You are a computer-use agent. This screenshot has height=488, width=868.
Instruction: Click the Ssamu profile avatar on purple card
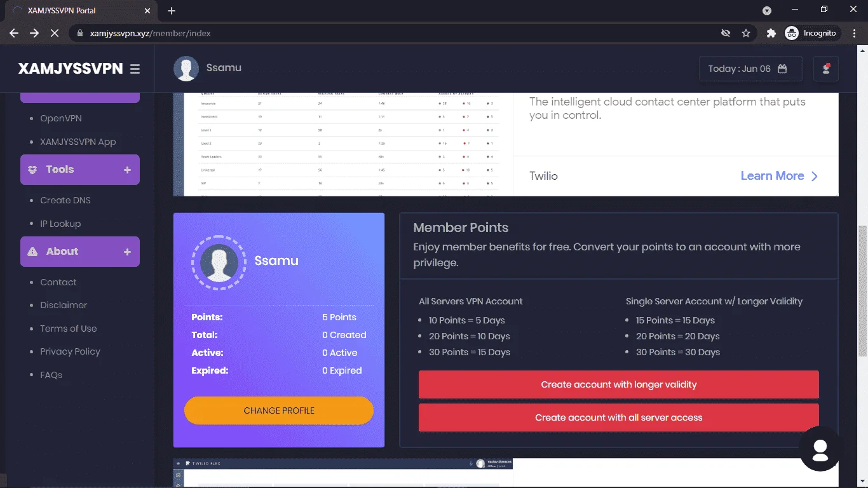(x=219, y=262)
